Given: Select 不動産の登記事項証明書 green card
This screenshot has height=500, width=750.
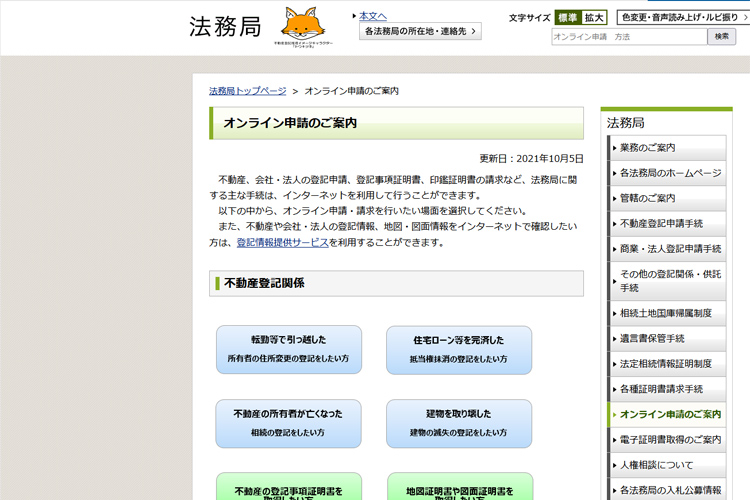Looking at the screenshot, I should click(x=288, y=487).
